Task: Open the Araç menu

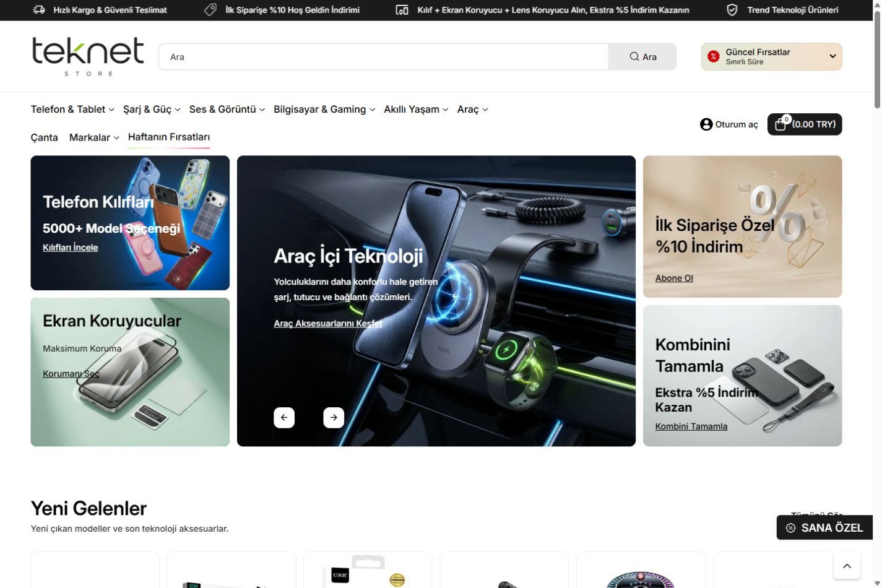Action: point(472,110)
